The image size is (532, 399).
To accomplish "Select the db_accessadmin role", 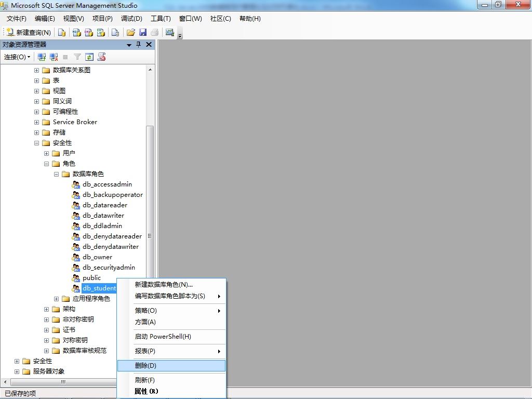I will click(x=107, y=184).
